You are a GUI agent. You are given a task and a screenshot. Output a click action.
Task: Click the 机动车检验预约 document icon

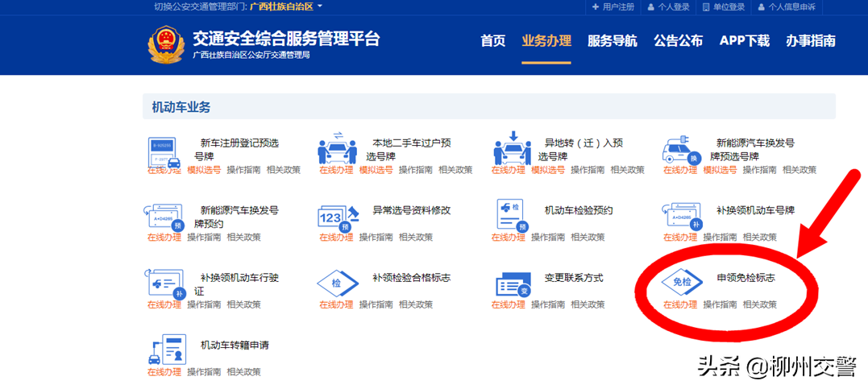point(513,216)
